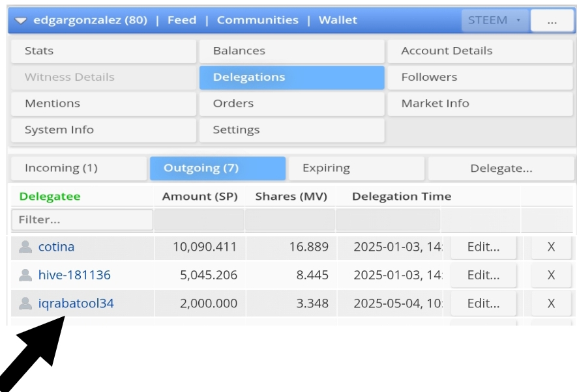
Task: Click the user icon beside iqrabatool34
Action: pos(25,303)
